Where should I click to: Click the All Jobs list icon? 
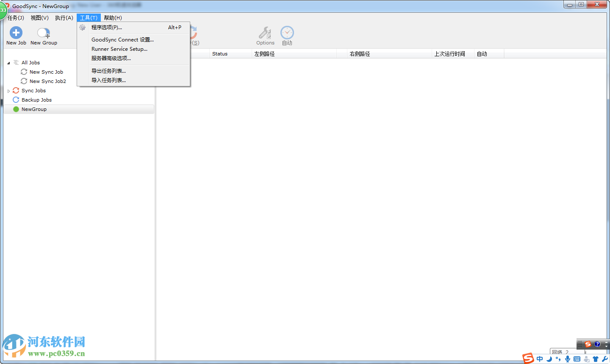(x=16, y=63)
